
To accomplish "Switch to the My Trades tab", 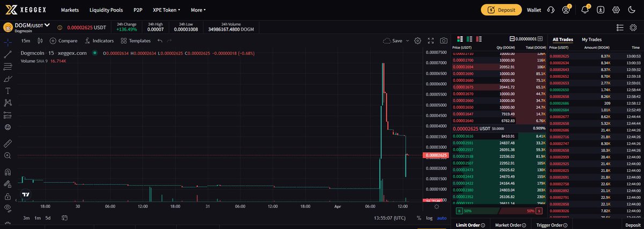I will point(591,40).
